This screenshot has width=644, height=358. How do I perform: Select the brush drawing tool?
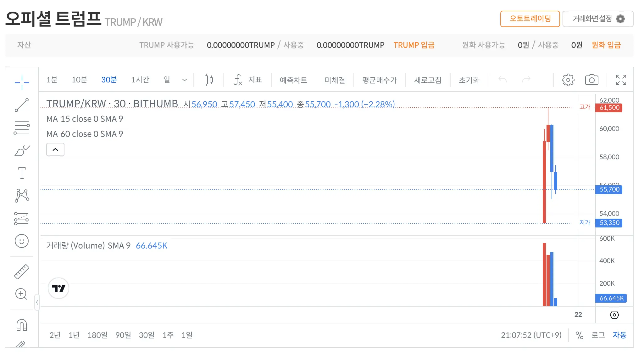pyautogui.click(x=22, y=150)
